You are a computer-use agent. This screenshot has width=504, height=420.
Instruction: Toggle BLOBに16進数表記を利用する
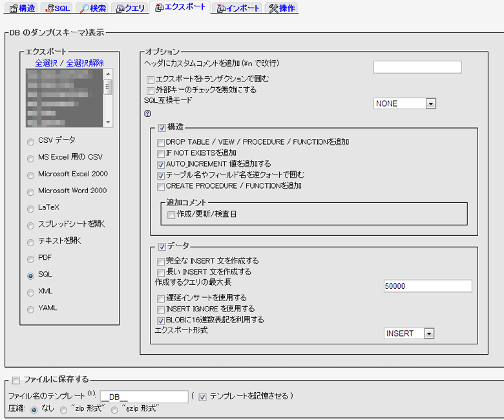tap(161, 320)
